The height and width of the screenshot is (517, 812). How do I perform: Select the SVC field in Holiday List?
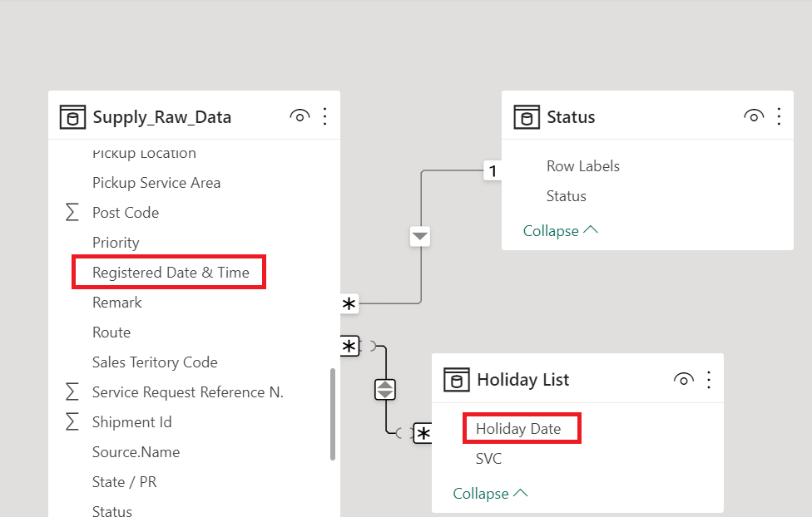(489, 459)
